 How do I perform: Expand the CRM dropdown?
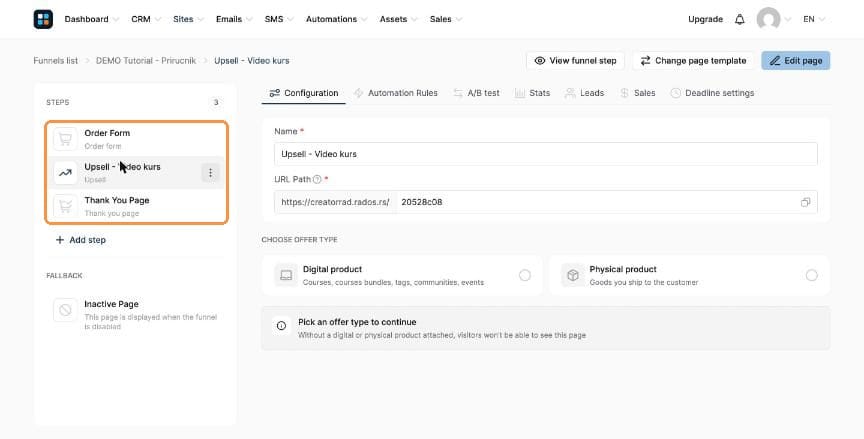[x=146, y=19]
